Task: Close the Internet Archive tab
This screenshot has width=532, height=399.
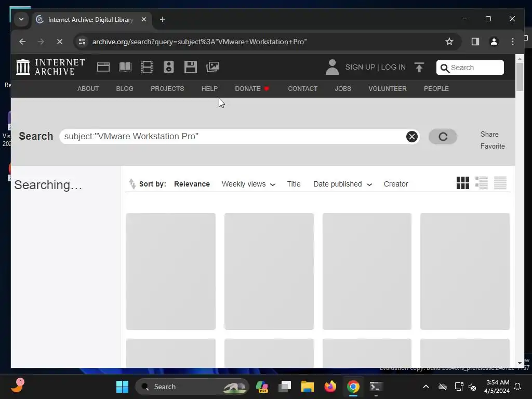Action: coord(144,19)
